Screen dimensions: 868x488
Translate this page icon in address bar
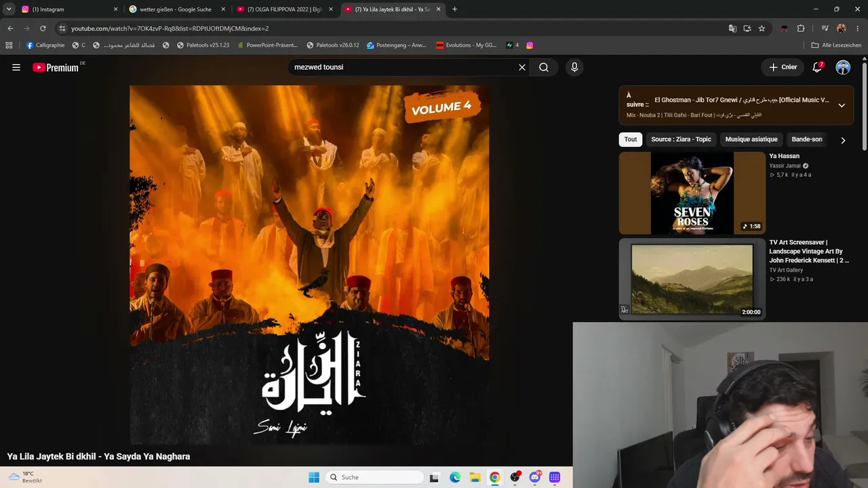732,28
